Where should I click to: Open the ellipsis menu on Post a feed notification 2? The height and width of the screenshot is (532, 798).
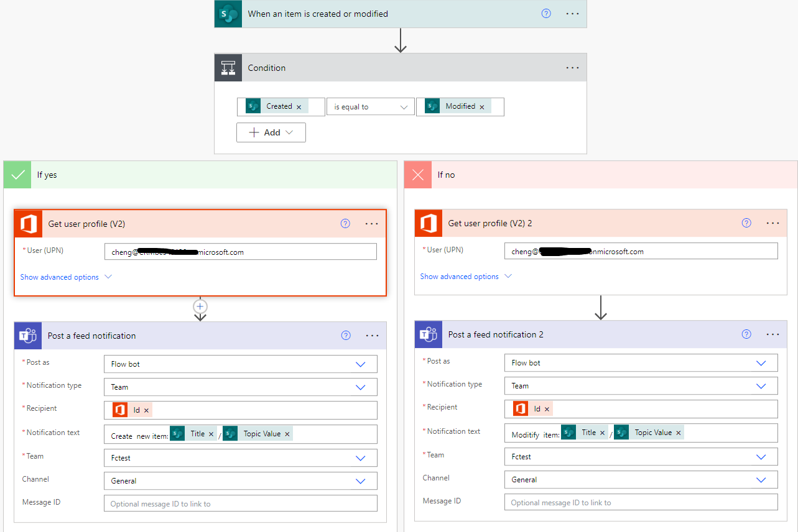[772, 334]
